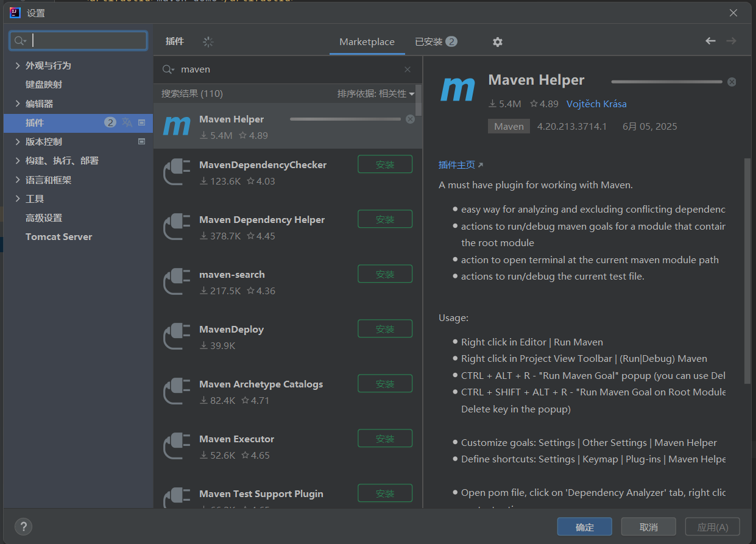Click MavenDependencyChecker plug icon
Viewport: 756px width, 544px height.
[x=177, y=172]
